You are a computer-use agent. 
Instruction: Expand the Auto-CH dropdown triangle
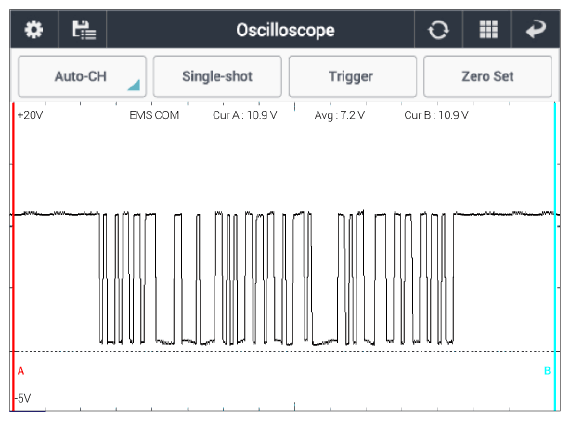pos(134,85)
